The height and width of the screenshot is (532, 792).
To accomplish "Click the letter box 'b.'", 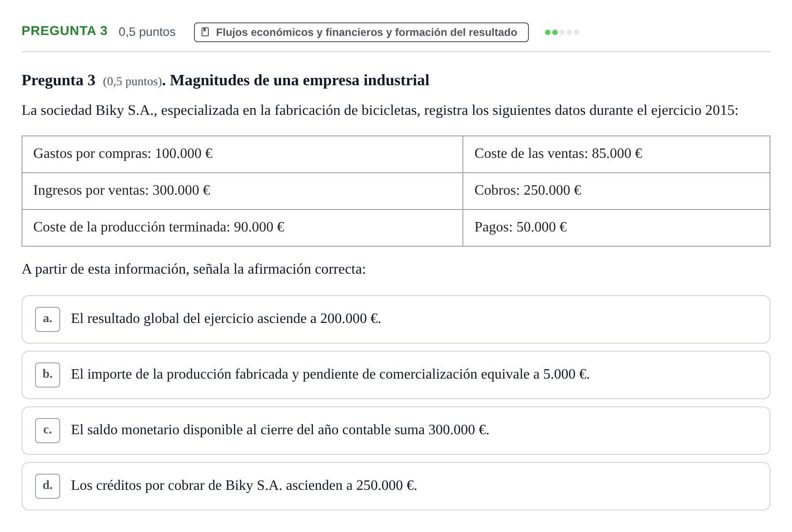I will click(x=48, y=375).
